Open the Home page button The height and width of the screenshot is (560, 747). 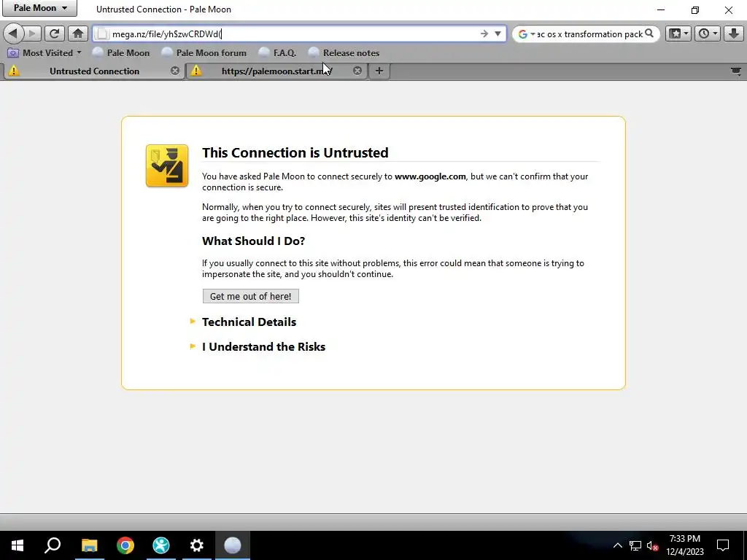tap(77, 34)
